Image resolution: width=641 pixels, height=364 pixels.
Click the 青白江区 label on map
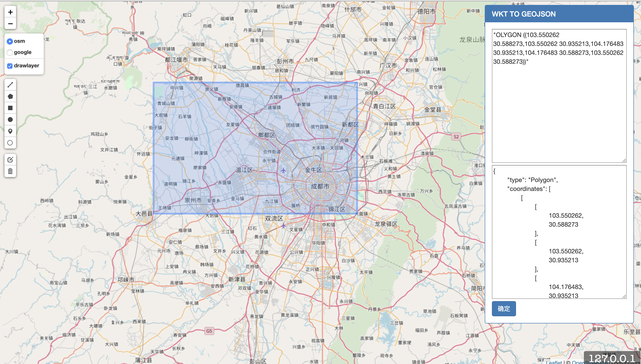click(x=384, y=106)
